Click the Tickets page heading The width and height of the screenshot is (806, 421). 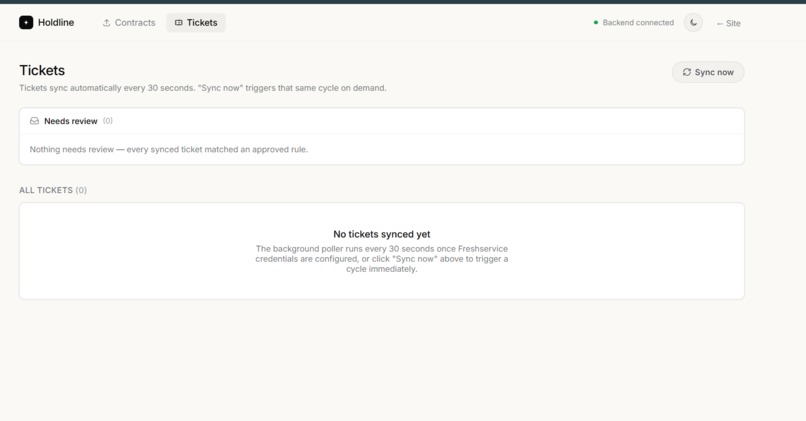(x=42, y=70)
